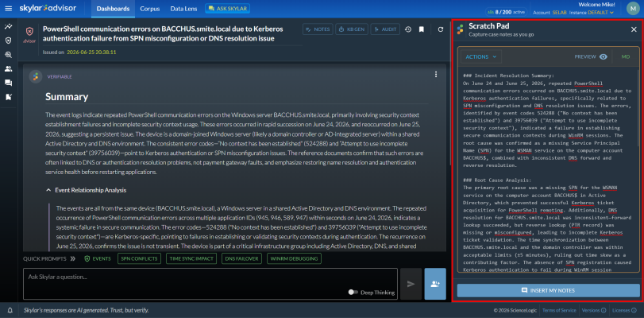The image size is (644, 318).
Task: Click the Versions info link
Action: (x=594, y=310)
